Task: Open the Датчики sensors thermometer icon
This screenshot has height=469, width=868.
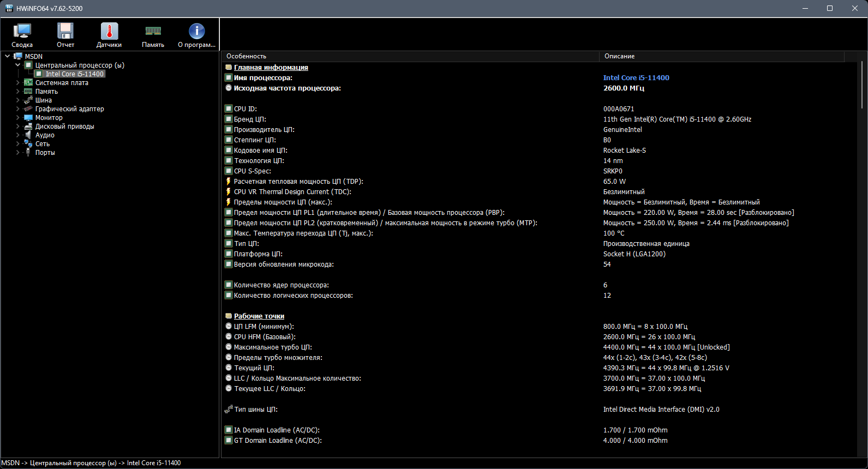Action: (x=109, y=32)
